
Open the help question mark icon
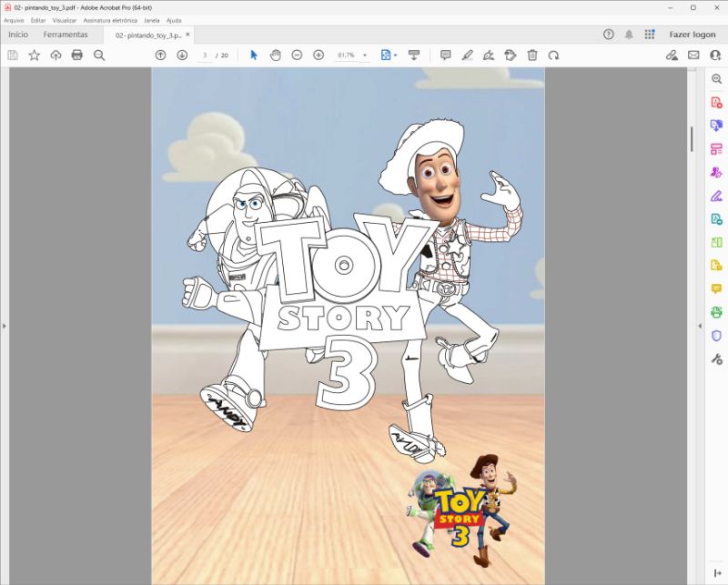pos(608,35)
